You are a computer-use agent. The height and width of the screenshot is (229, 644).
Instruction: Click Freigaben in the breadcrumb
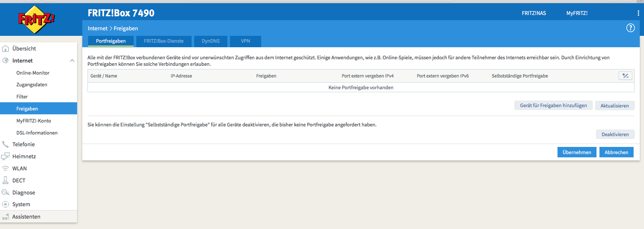[126, 28]
